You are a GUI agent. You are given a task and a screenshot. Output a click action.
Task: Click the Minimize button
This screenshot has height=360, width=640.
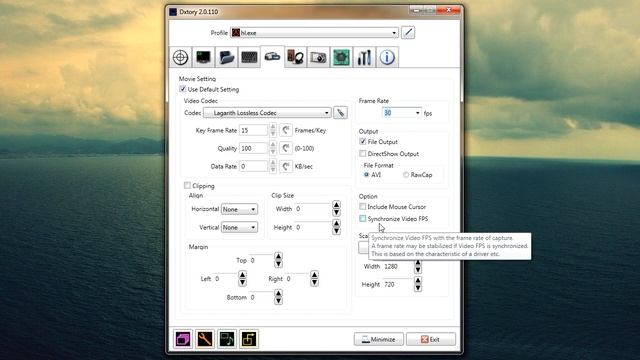(379, 339)
